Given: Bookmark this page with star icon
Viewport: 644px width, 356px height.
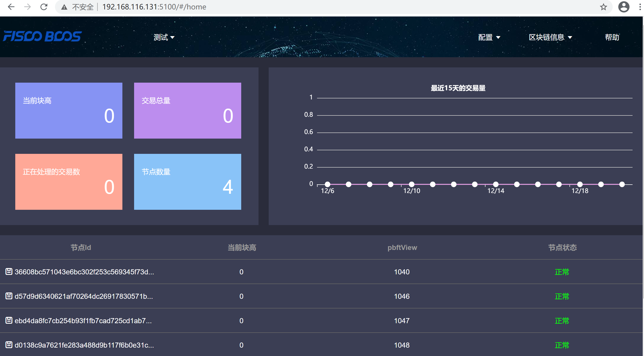Looking at the screenshot, I should coord(603,7).
